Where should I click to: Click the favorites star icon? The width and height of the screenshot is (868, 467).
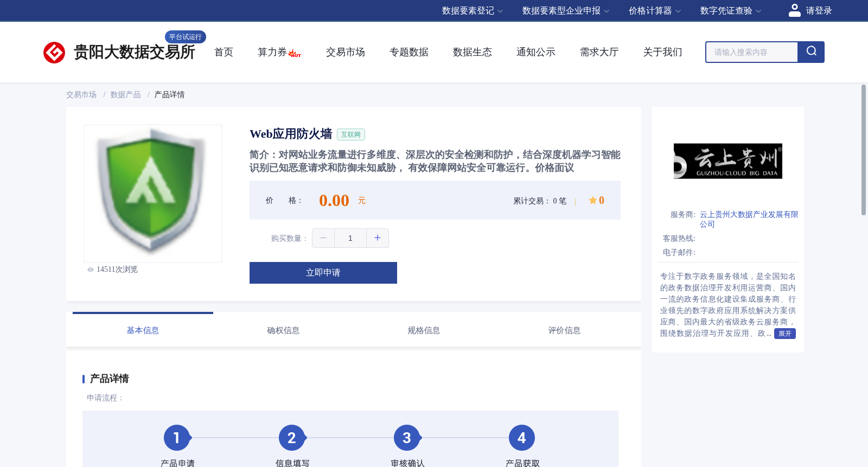pyautogui.click(x=592, y=201)
